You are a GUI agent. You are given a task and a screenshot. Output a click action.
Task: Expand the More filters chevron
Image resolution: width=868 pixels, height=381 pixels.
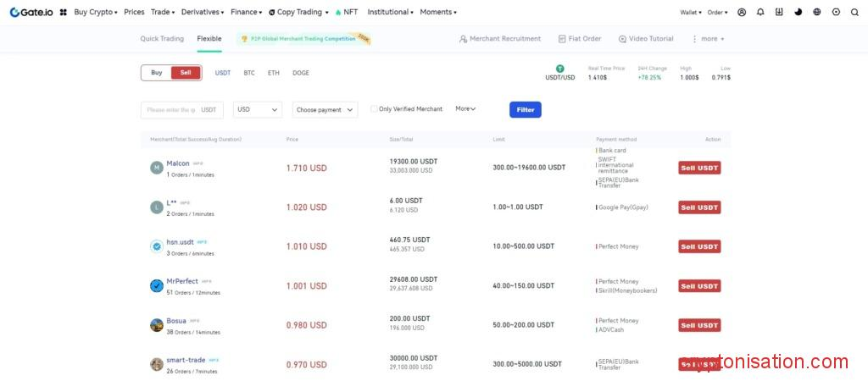pos(465,108)
